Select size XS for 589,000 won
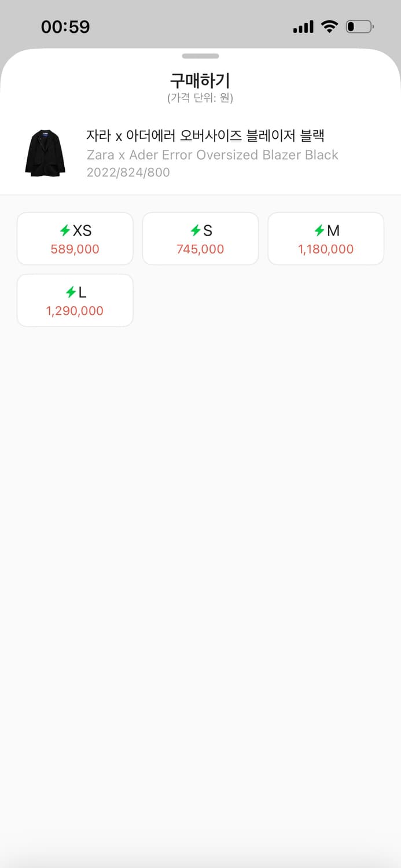 pos(75,238)
